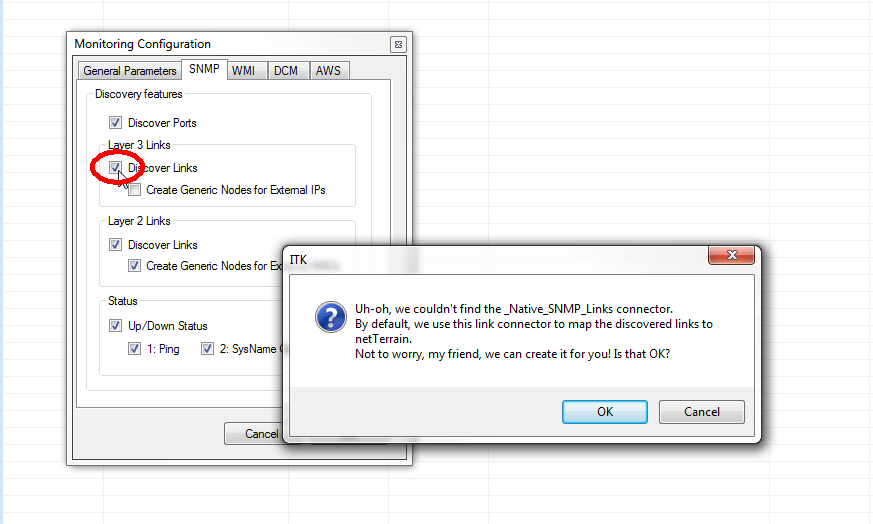Switch to the General Parameters tab
Screen dimensions: 873x524
pos(130,71)
